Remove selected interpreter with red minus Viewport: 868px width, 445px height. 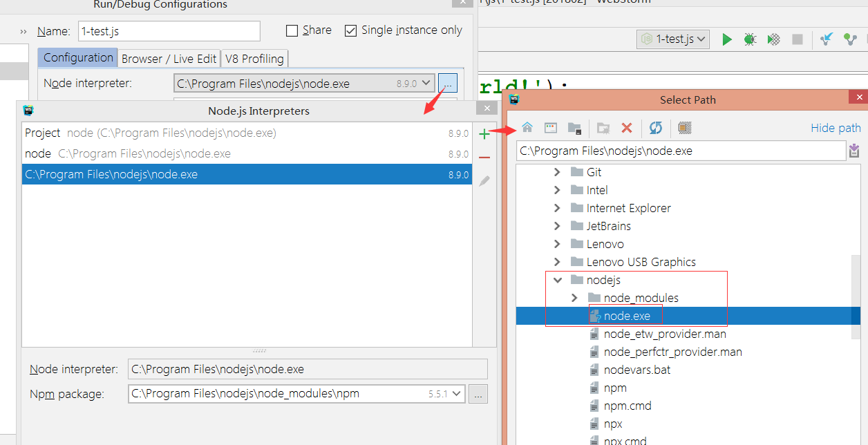tap(484, 158)
